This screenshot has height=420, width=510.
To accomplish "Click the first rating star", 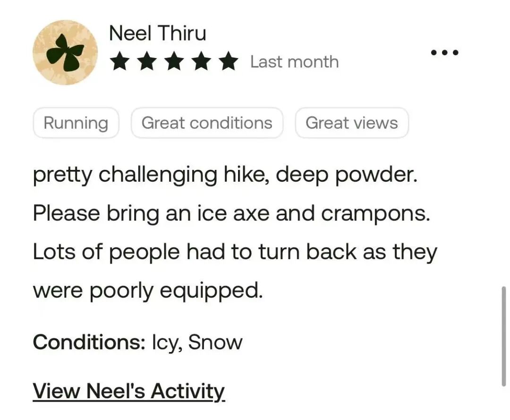I will coord(119,62).
